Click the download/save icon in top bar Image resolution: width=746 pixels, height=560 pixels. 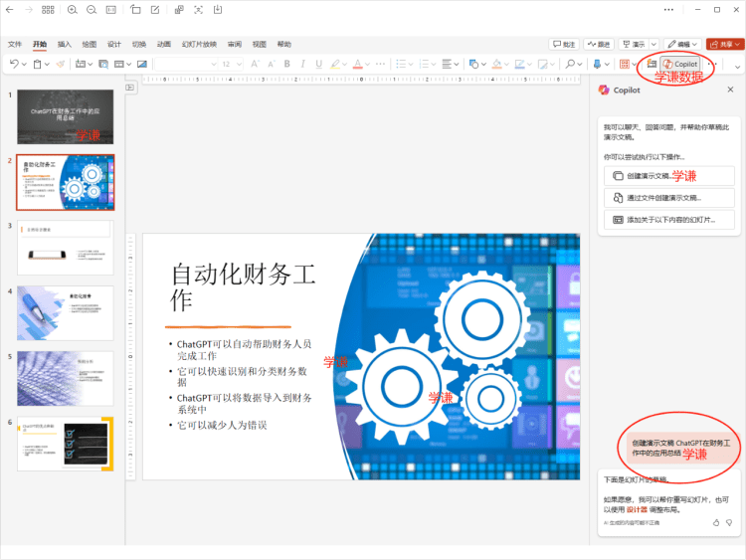click(218, 10)
